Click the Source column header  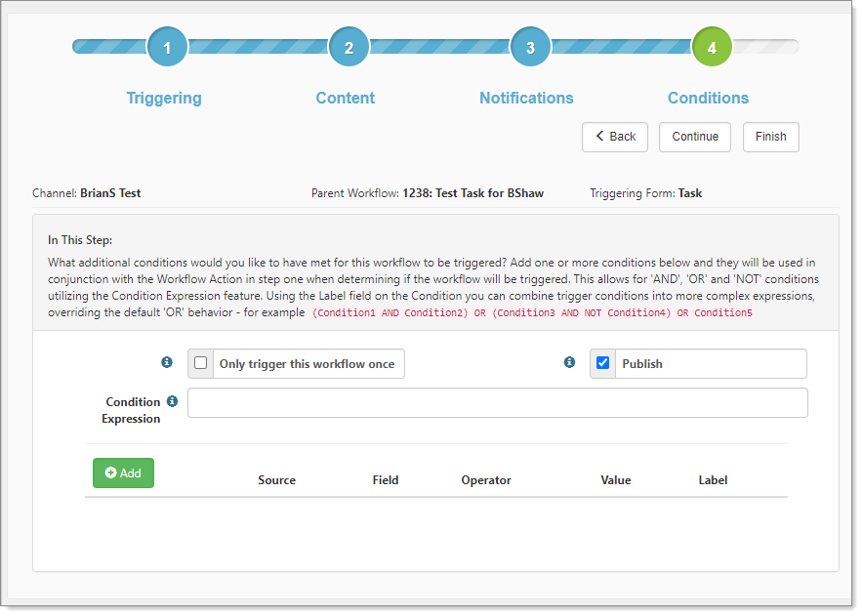click(276, 480)
